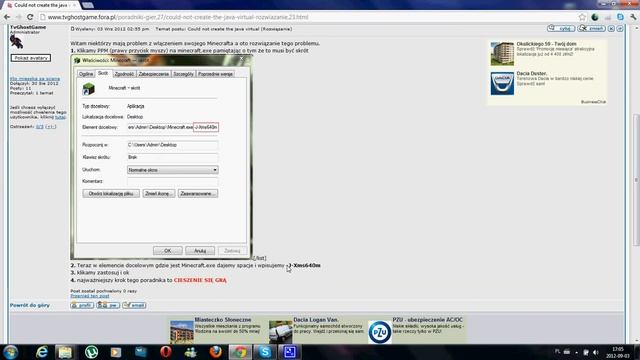The image size is (640, 360).
Task: Launch Internet Explorer from the taskbar
Action: coord(41,352)
